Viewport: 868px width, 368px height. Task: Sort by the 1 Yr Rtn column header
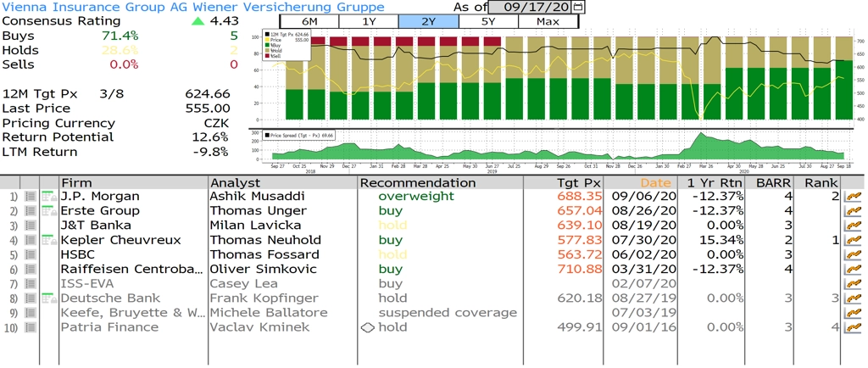712,182
